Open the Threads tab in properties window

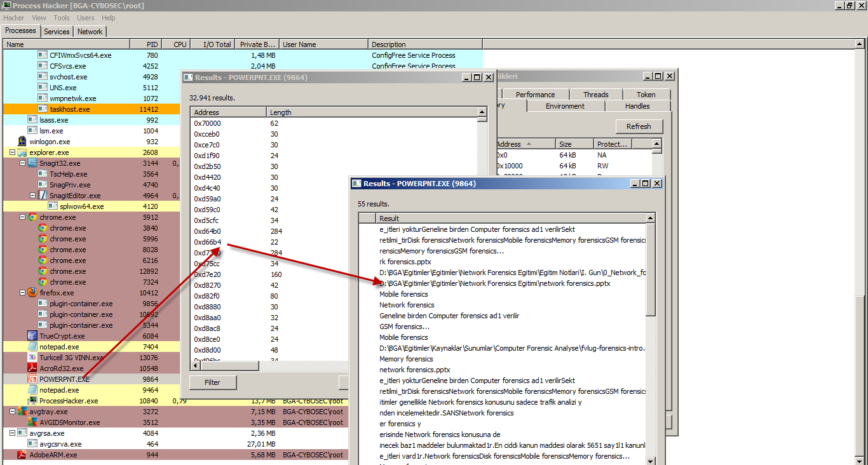click(x=595, y=95)
